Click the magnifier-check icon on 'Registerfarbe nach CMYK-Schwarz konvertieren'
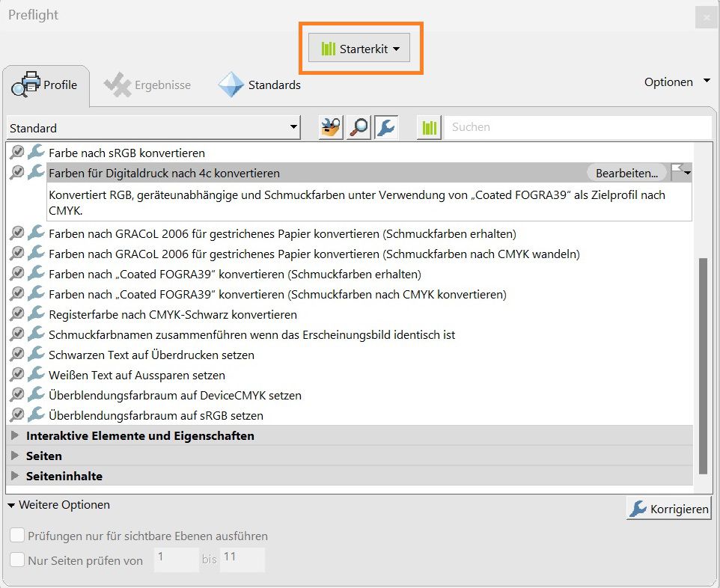 pos(16,315)
